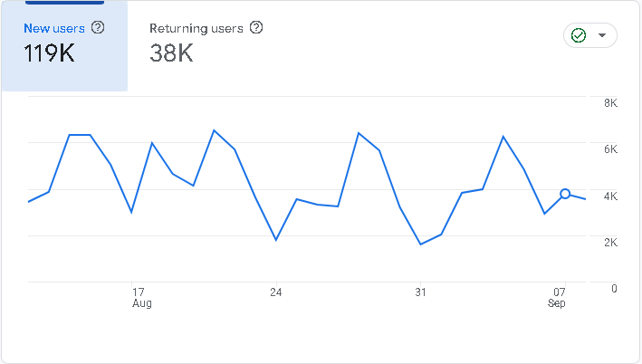Click the 4K y-axis label
The image size is (642, 364).
coord(610,196)
